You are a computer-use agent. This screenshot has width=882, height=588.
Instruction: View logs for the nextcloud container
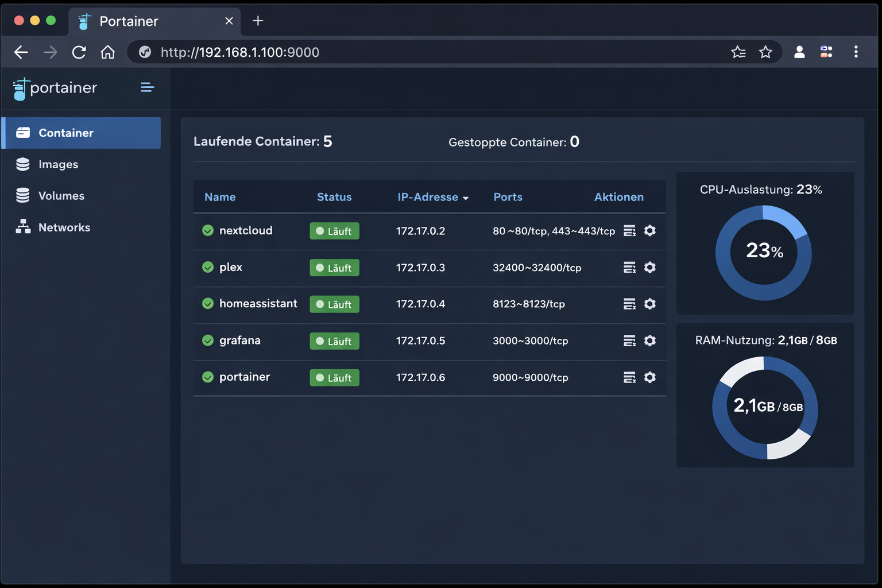coord(629,231)
